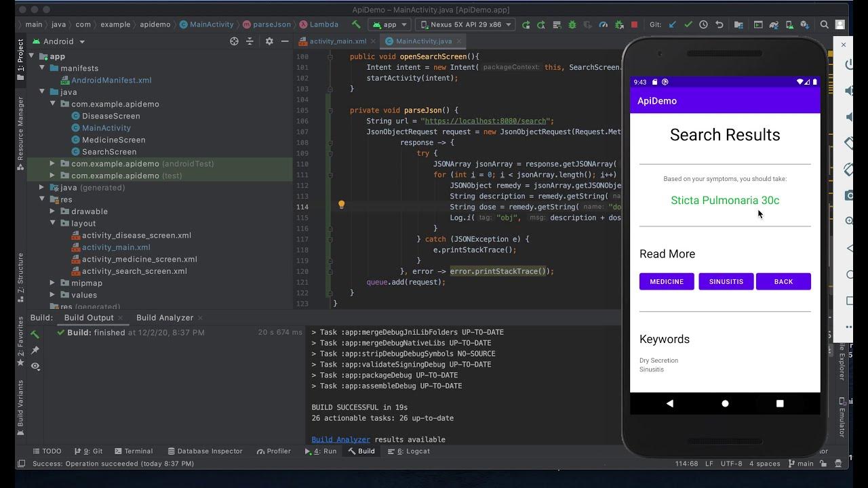Screen dimensions: 868x488
Task: Open the Android project view dropdown
Action: click(59, 41)
